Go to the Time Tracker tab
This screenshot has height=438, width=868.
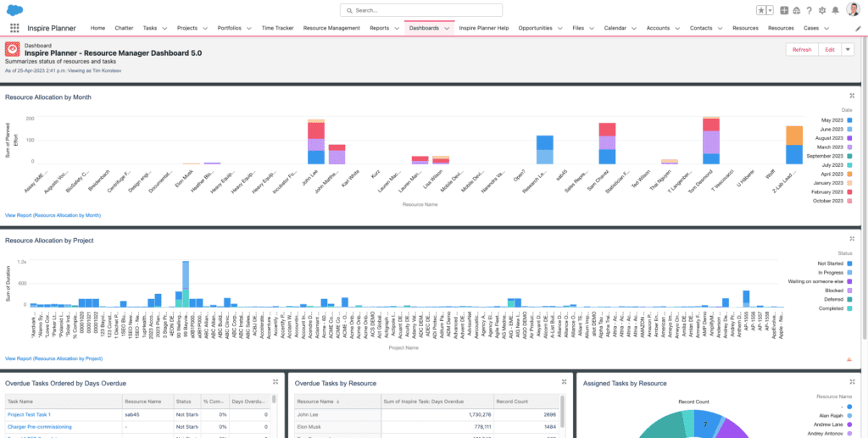(x=277, y=28)
